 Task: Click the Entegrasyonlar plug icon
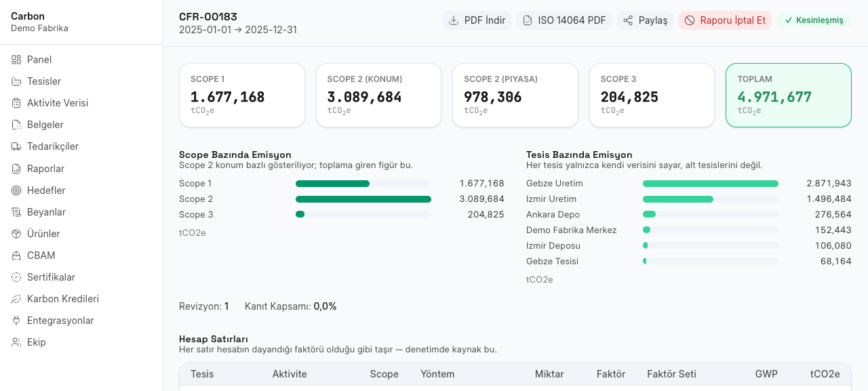[16, 321]
